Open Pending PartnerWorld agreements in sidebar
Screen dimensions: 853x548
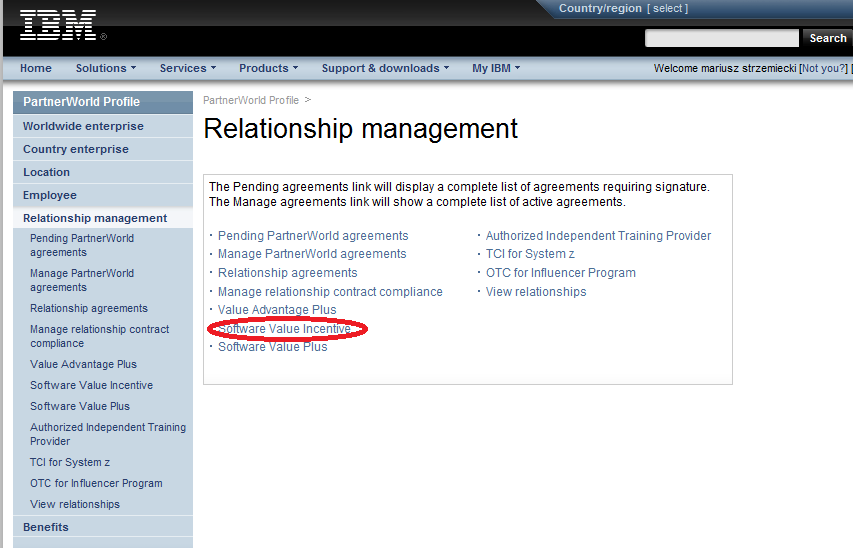82,245
